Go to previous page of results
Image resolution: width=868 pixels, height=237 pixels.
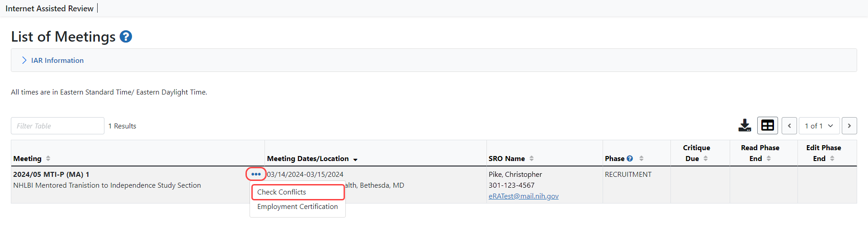coord(789,126)
